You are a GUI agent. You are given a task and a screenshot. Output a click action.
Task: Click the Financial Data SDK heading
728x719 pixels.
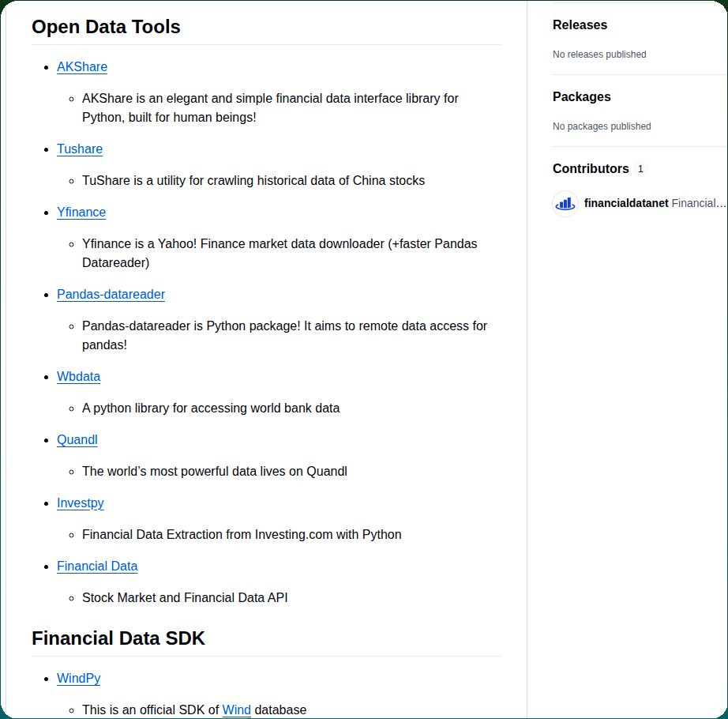[118, 638]
